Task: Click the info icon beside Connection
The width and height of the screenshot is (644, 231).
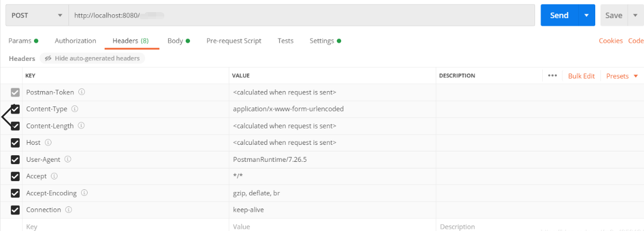Action: (68, 210)
